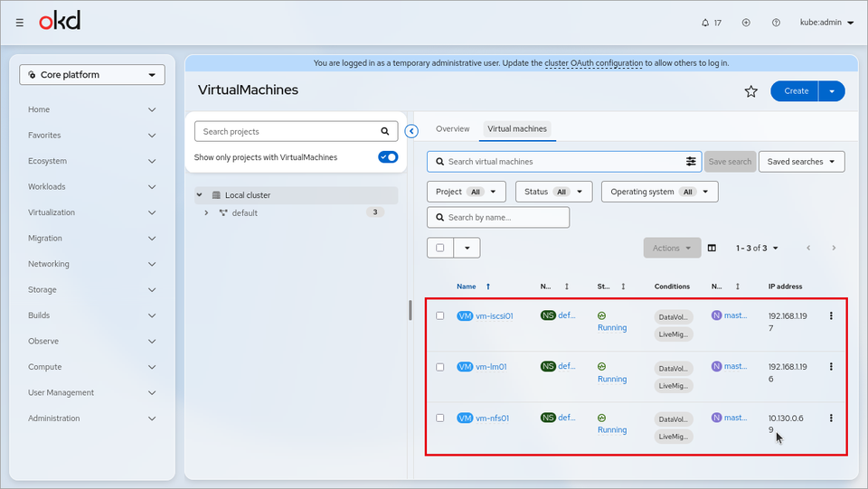Sort by Status column
The width and height of the screenshot is (868, 489).
click(x=623, y=287)
